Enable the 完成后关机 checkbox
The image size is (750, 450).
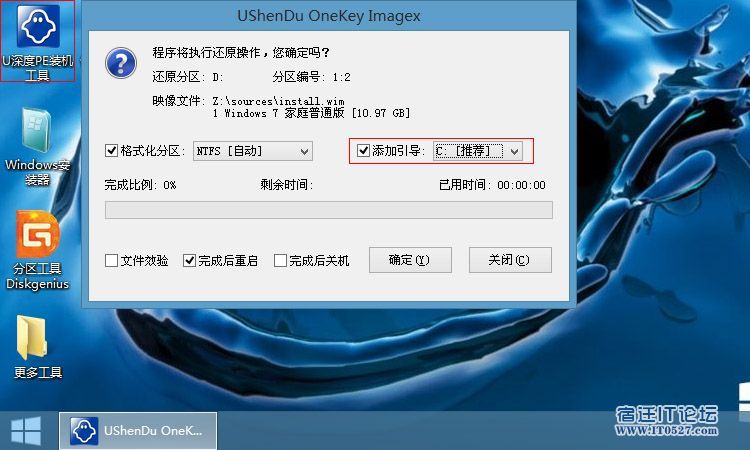coord(280,261)
